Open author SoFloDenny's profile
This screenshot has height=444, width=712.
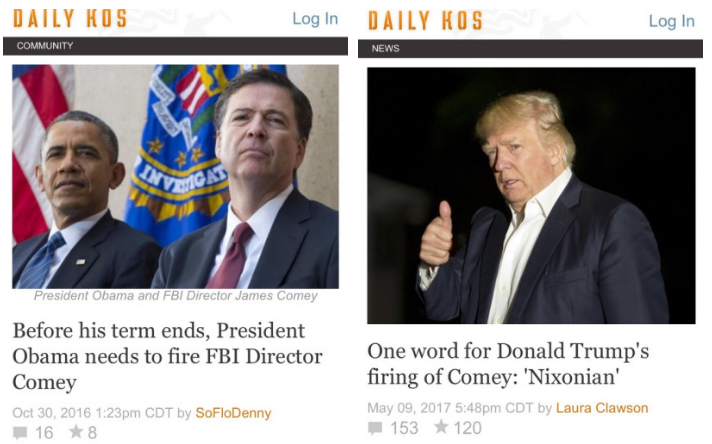coord(233,413)
